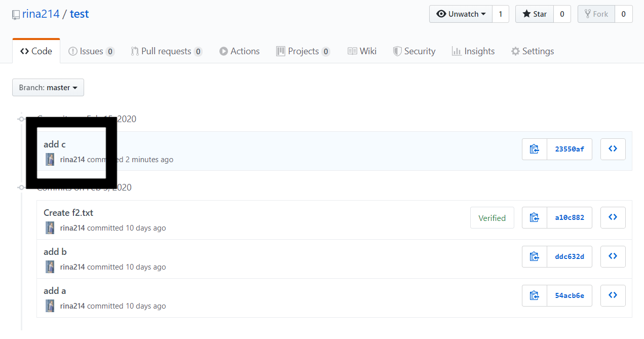Viewport: 644px width, 339px height.
Task: View forks count next to Fork
Action: click(623, 14)
